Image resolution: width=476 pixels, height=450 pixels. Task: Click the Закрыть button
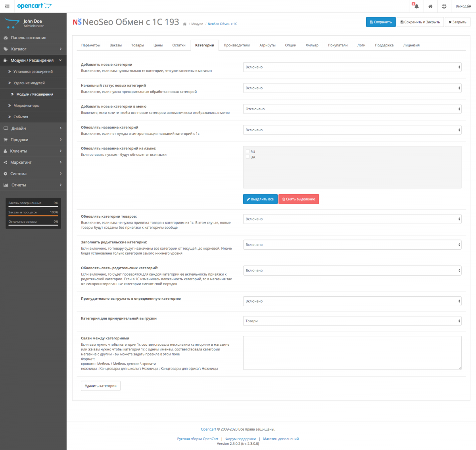[457, 22]
